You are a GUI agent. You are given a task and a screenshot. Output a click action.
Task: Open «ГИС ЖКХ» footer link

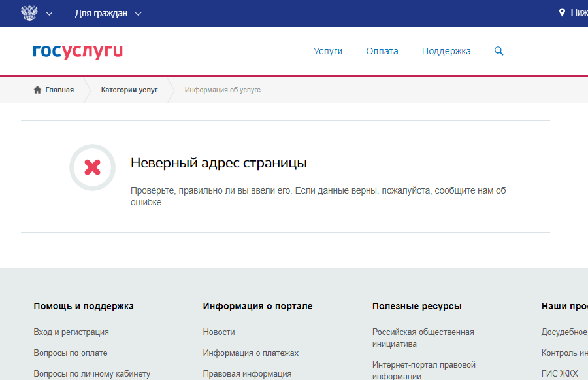559,374
